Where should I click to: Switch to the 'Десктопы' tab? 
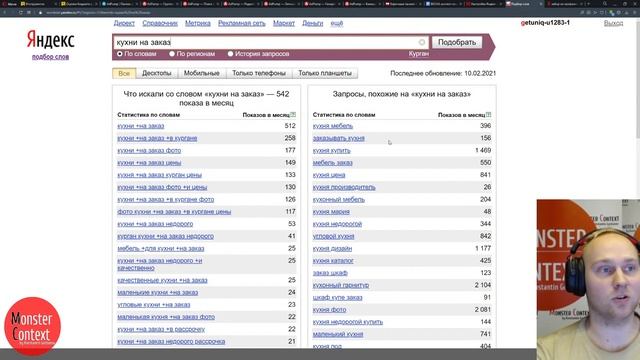tap(157, 73)
